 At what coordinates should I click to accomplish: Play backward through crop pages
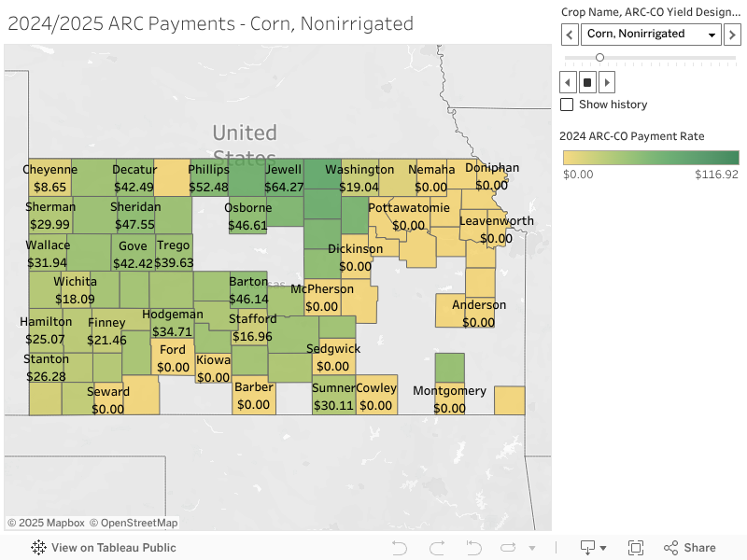(x=568, y=82)
